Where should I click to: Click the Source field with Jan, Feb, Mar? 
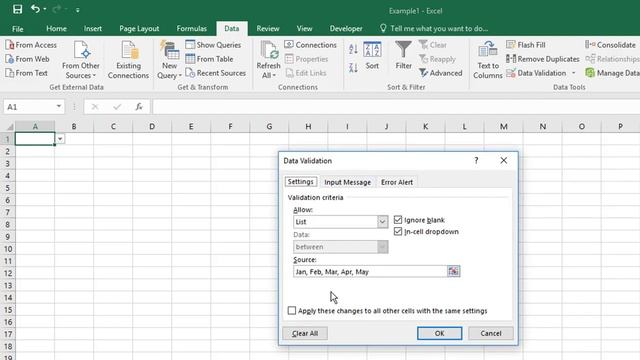click(370, 271)
